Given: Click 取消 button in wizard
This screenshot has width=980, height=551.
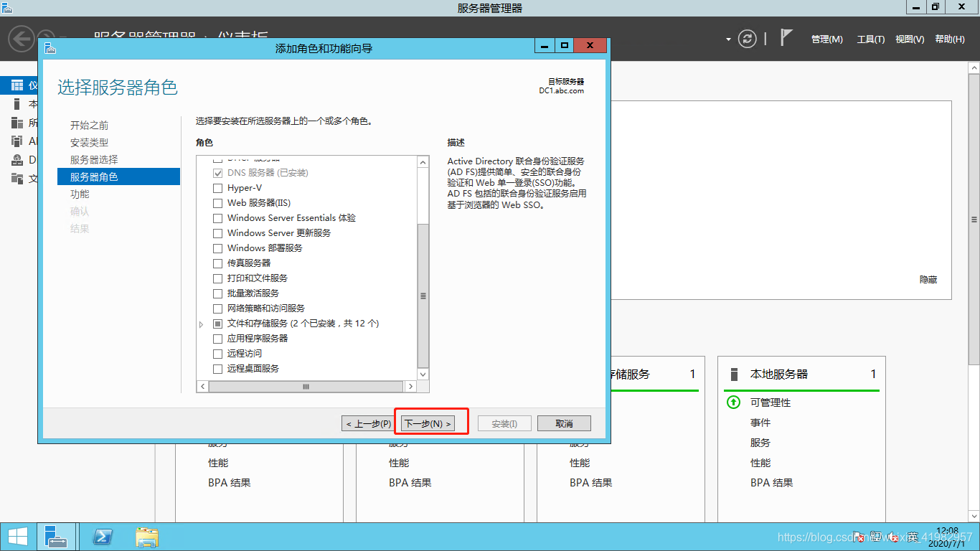Looking at the screenshot, I should pos(564,423).
